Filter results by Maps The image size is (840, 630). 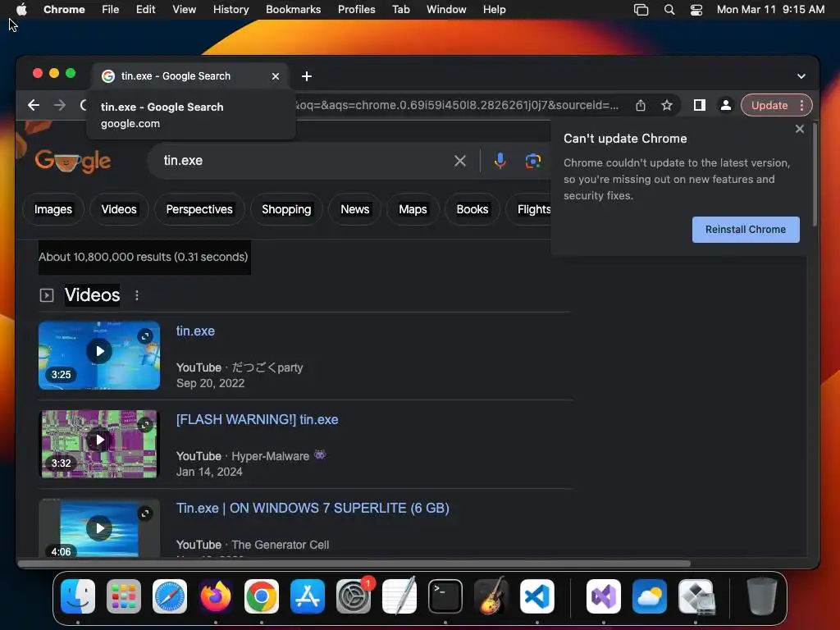coord(413,209)
